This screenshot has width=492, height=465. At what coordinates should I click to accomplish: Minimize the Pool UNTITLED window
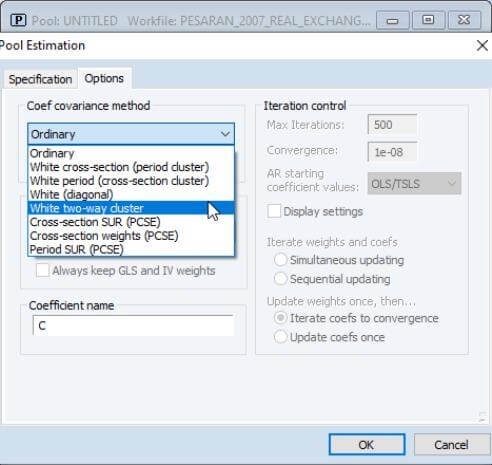pos(392,21)
